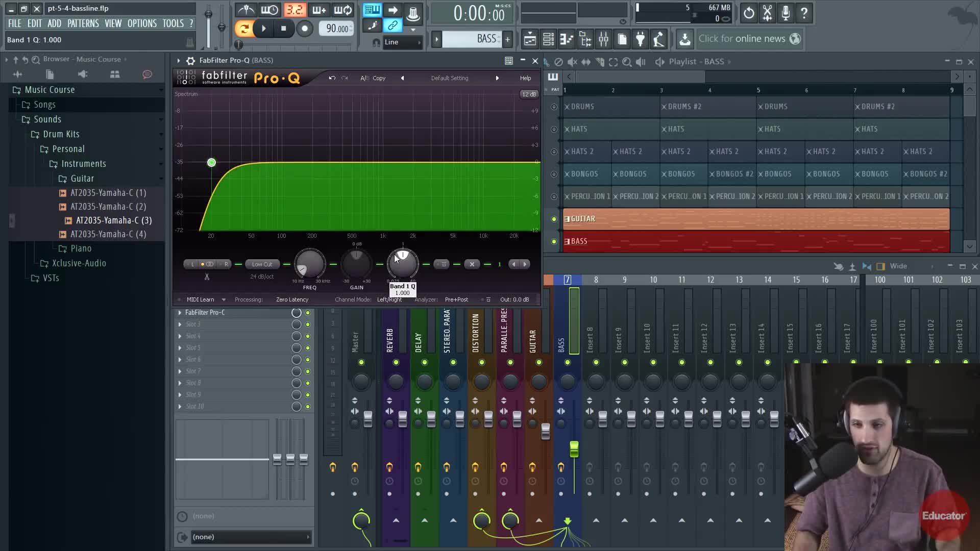The width and height of the screenshot is (980, 551).
Task: Click the plugin picker plug icon
Action: [x=640, y=39]
